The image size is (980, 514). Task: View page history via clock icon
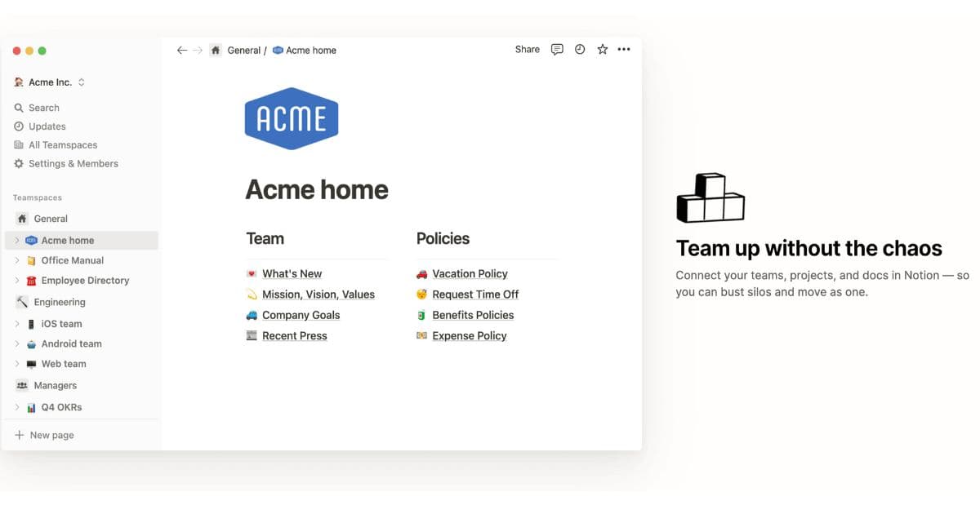point(579,50)
